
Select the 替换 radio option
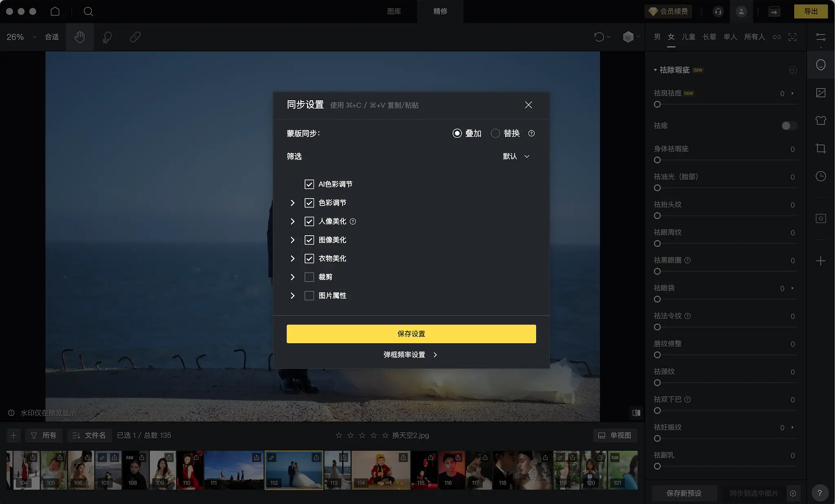[495, 133]
